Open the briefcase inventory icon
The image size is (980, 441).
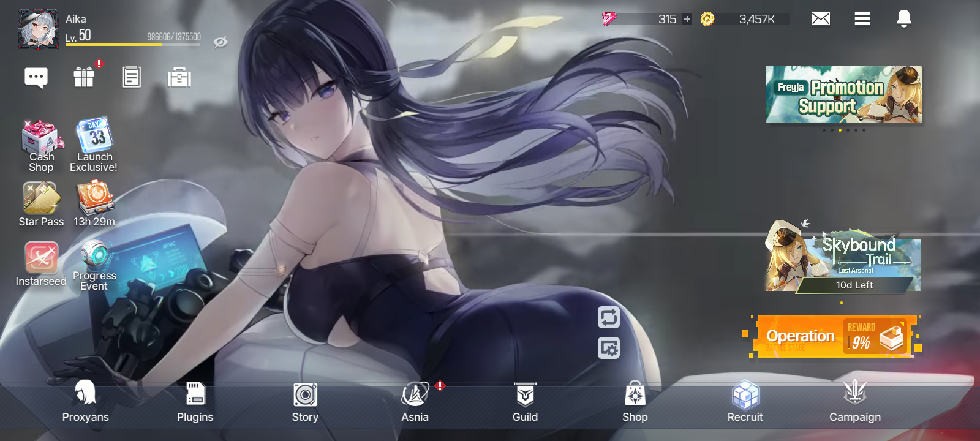coord(179,78)
